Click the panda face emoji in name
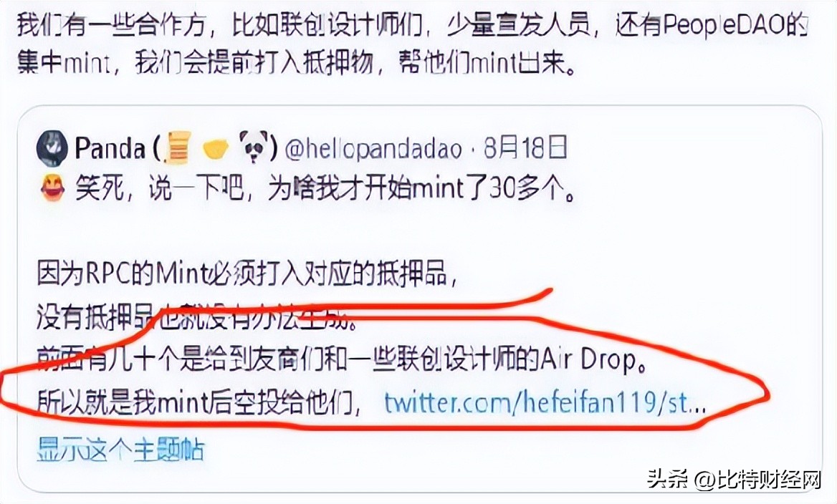The image size is (837, 504). point(253,147)
